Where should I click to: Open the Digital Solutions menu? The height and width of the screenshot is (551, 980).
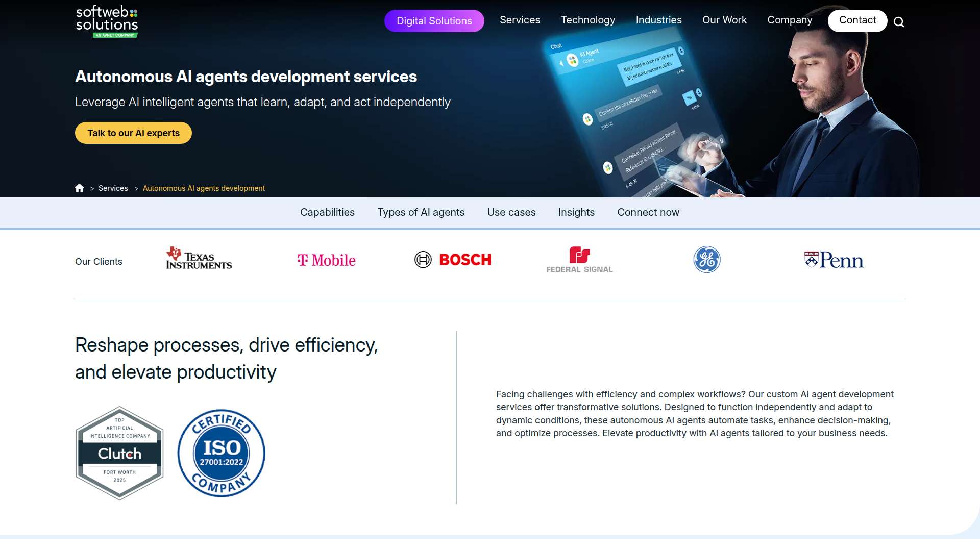click(434, 21)
